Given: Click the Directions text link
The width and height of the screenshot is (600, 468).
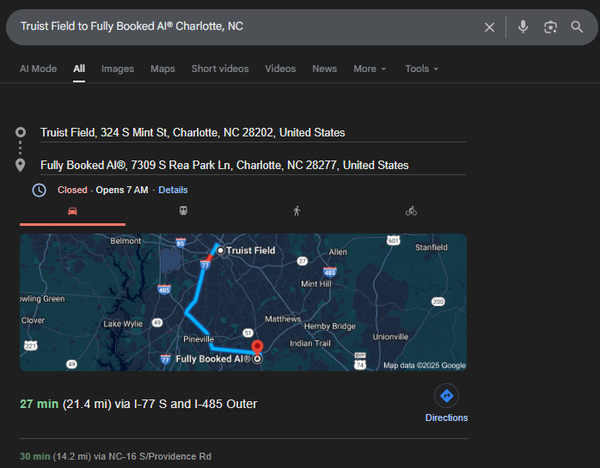Looking at the screenshot, I should (447, 418).
